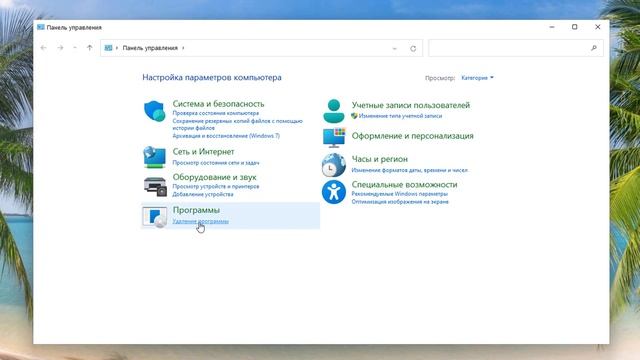Screen dimensions: 640x360
Task: Open Учетные записи пользователей category
Action: pyautogui.click(x=411, y=105)
